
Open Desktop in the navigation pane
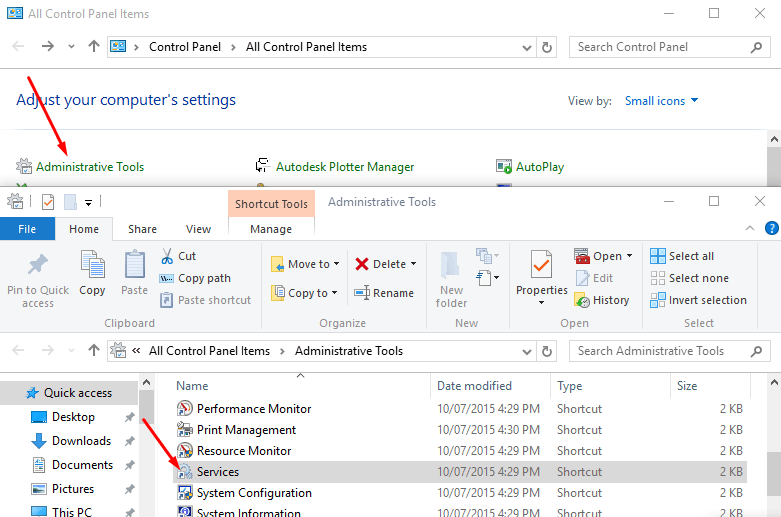point(73,417)
